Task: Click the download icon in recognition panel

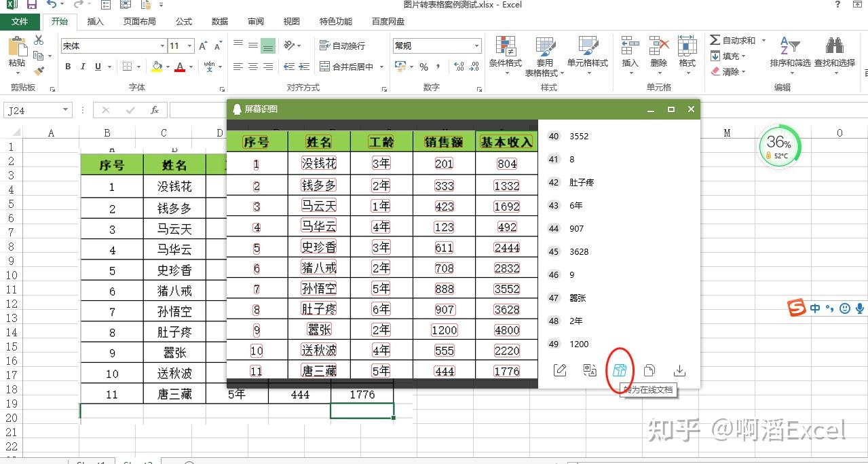Action: pos(679,370)
